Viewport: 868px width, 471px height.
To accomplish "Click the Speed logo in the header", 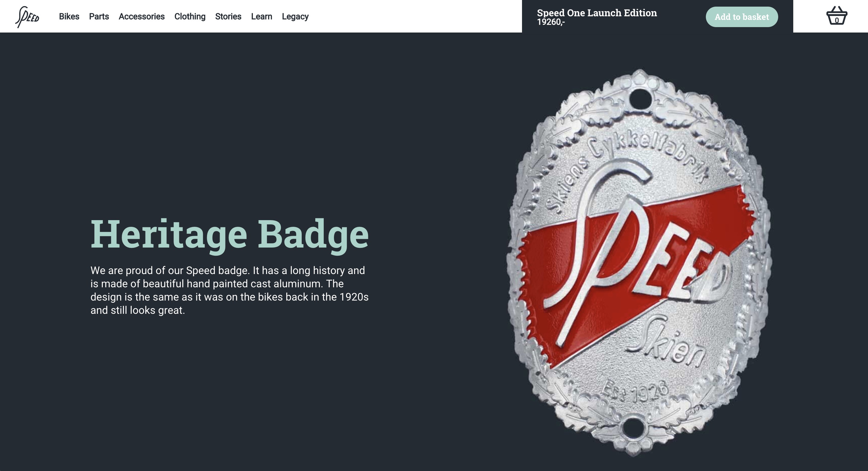I will (27, 17).
